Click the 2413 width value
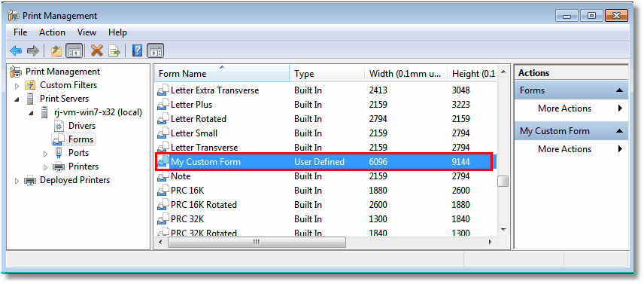 [x=378, y=90]
